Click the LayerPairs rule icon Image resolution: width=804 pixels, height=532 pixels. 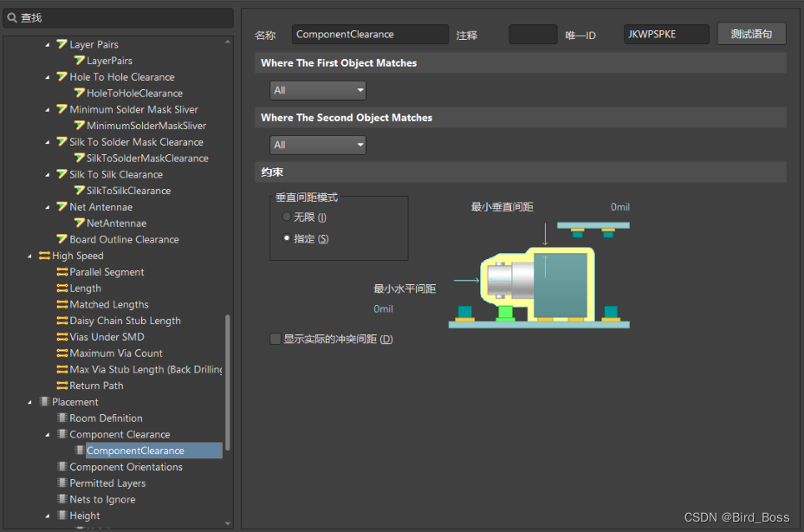[80, 61]
